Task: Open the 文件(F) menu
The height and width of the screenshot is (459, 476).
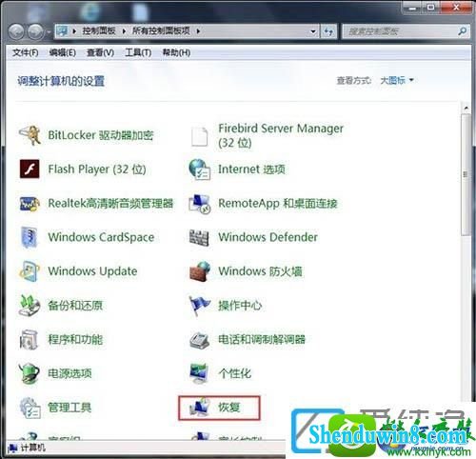Action: 26,52
